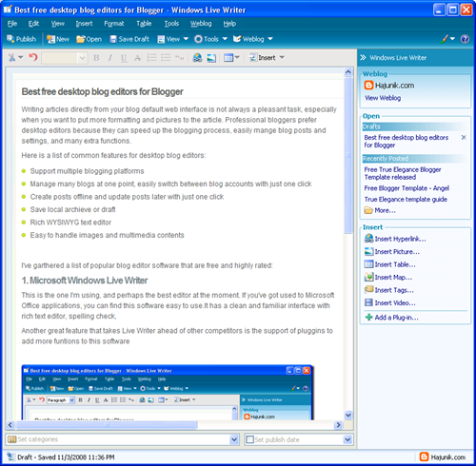Open the View menu in menu bar
This screenshot has height=466, width=476.
(58, 24)
